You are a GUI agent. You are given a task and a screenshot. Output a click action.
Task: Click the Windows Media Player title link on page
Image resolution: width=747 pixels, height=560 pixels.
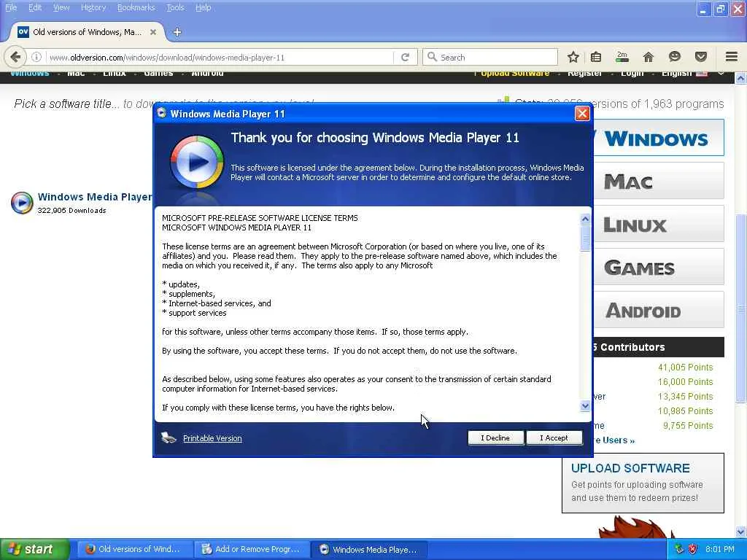(95, 197)
